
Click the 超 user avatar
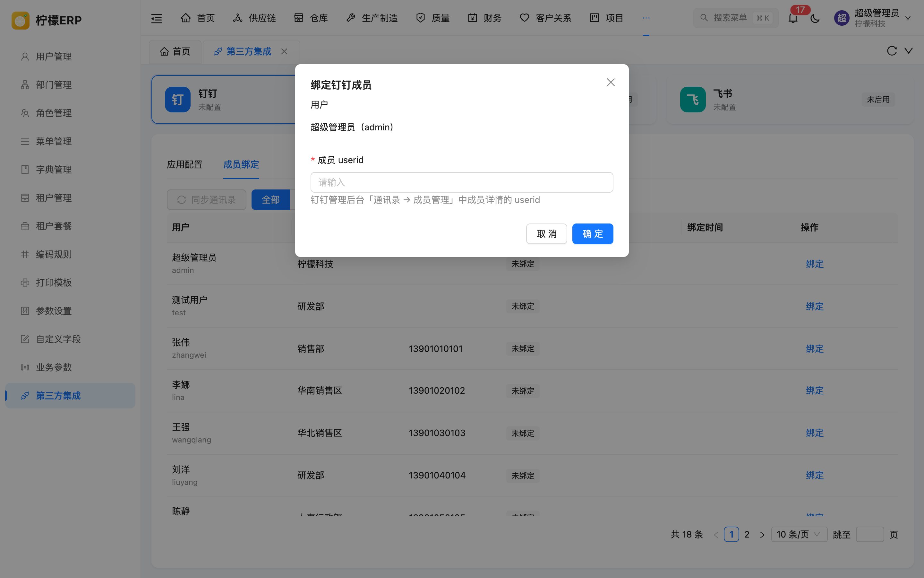coord(842,18)
